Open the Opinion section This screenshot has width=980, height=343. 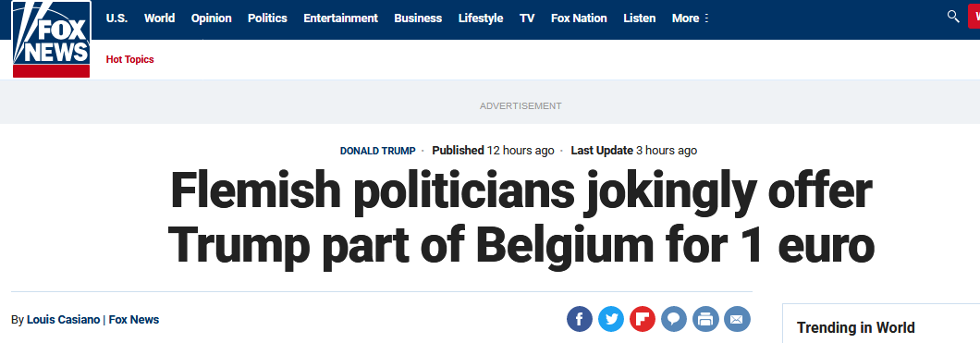tap(211, 18)
